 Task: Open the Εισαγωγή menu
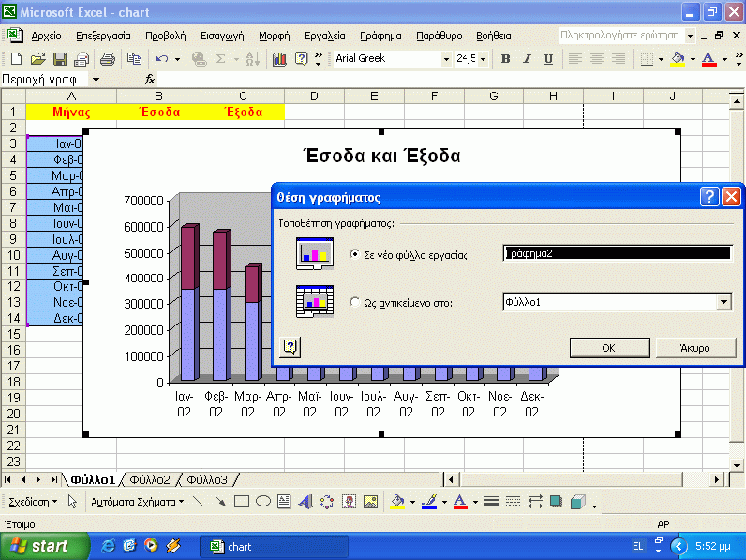point(222,36)
